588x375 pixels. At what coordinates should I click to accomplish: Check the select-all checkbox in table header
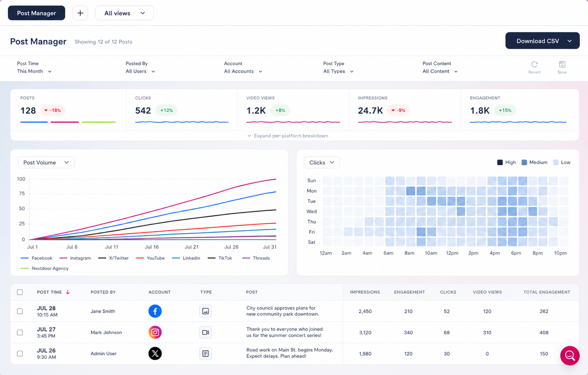pos(20,292)
